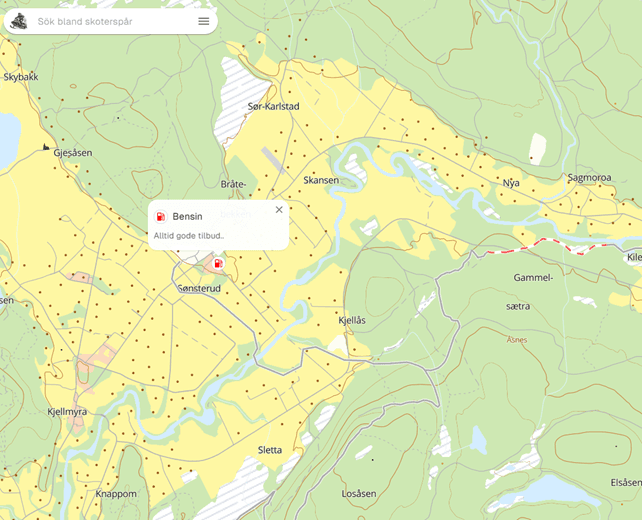Click the Sønsterud place label
The image size is (642, 520).
click(198, 288)
